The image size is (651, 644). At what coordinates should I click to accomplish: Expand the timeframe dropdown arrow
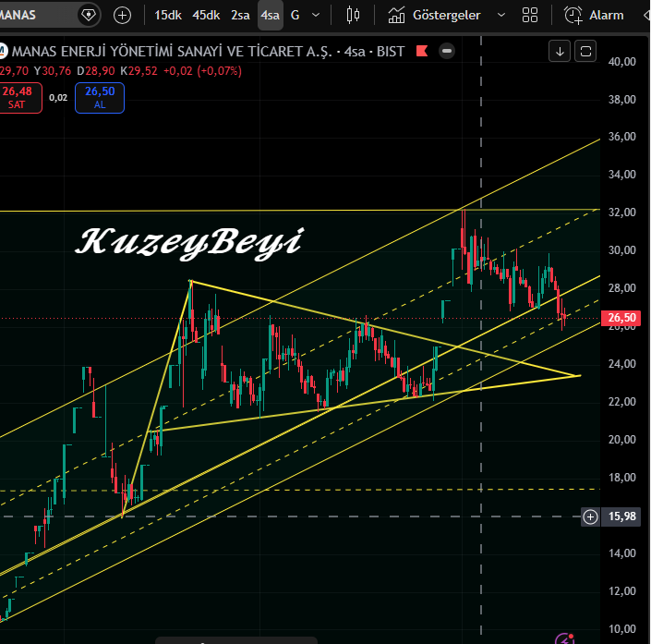pyautogui.click(x=316, y=16)
